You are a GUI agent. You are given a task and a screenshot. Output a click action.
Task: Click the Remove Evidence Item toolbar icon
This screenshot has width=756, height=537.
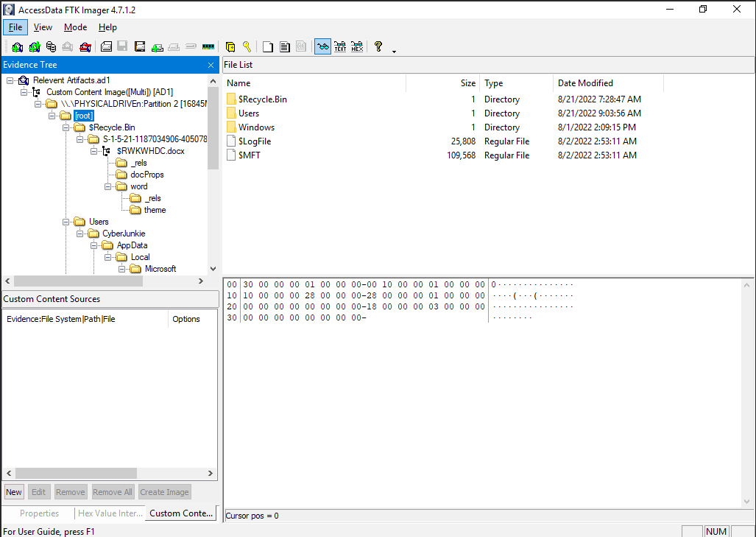pyautogui.click(x=68, y=47)
